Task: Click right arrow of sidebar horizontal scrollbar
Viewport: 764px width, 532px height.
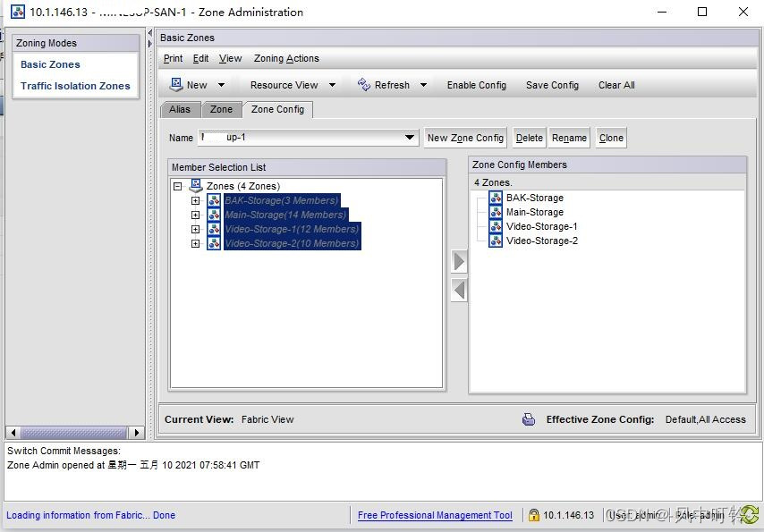Action: [137, 432]
